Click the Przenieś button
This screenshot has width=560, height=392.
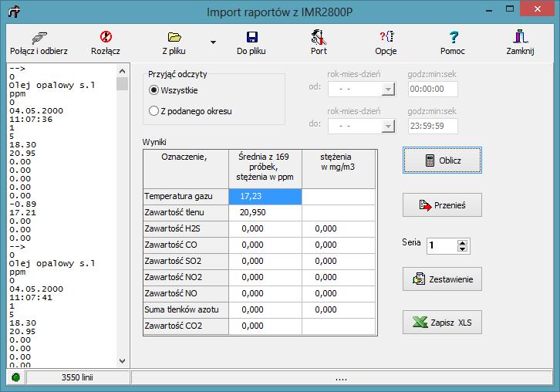(442, 205)
